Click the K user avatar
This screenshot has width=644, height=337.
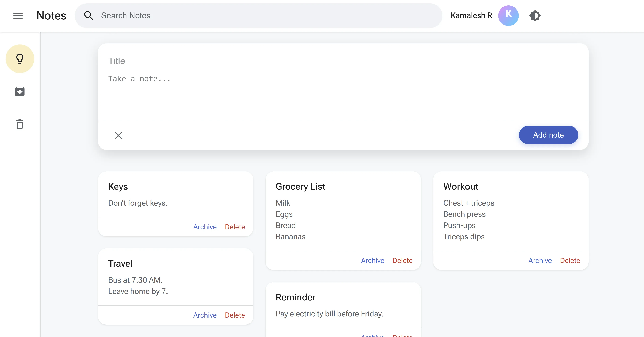pos(508,15)
